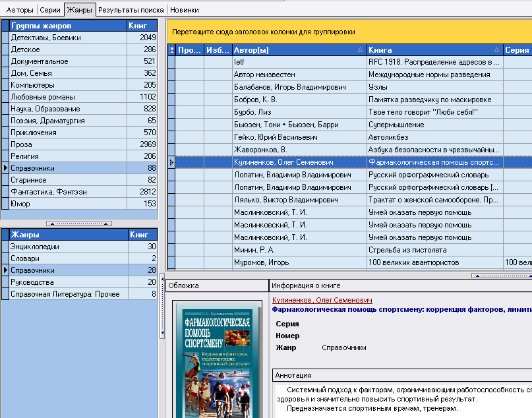Click the splitter handle under book table
The width and height of the screenshot is (532, 418).
pos(502,276)
